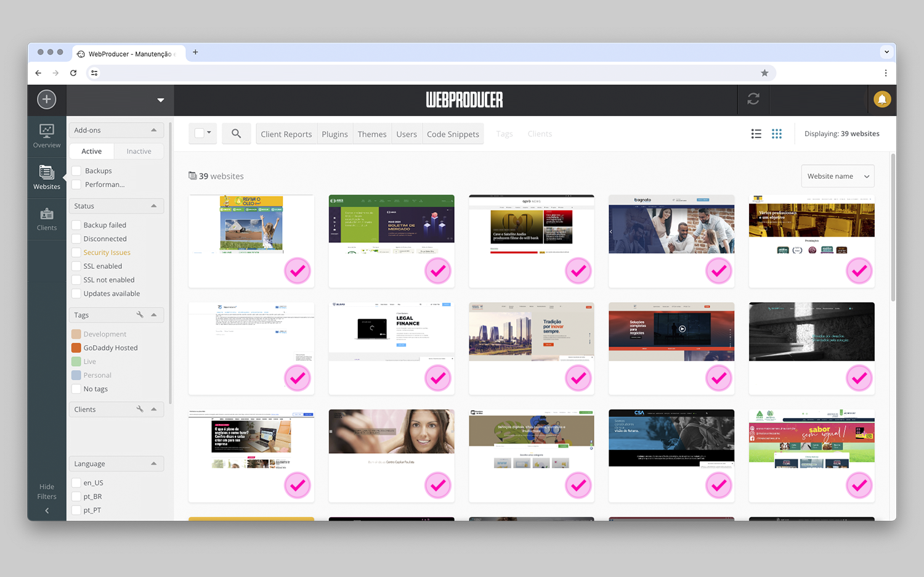Image resolution: width=924 pixels, height=577 pixels.
Task: Click the browser tab list chevron
Action: 887,52
